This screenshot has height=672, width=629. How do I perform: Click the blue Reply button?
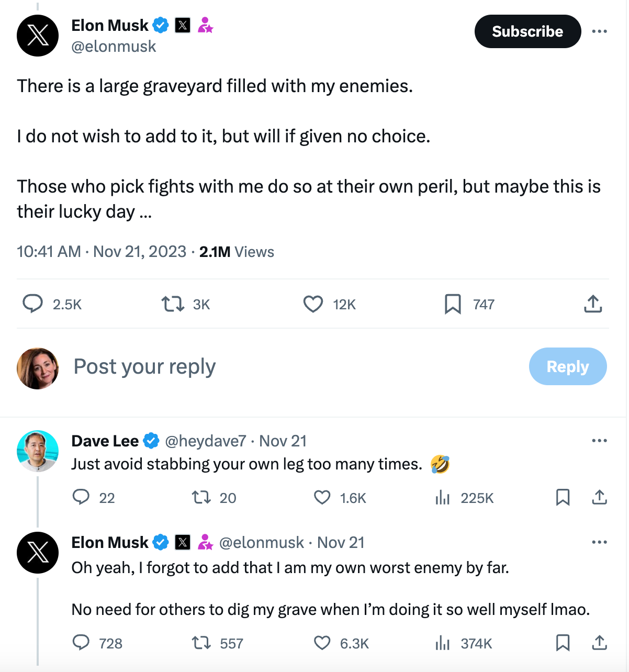click(568, 366)
